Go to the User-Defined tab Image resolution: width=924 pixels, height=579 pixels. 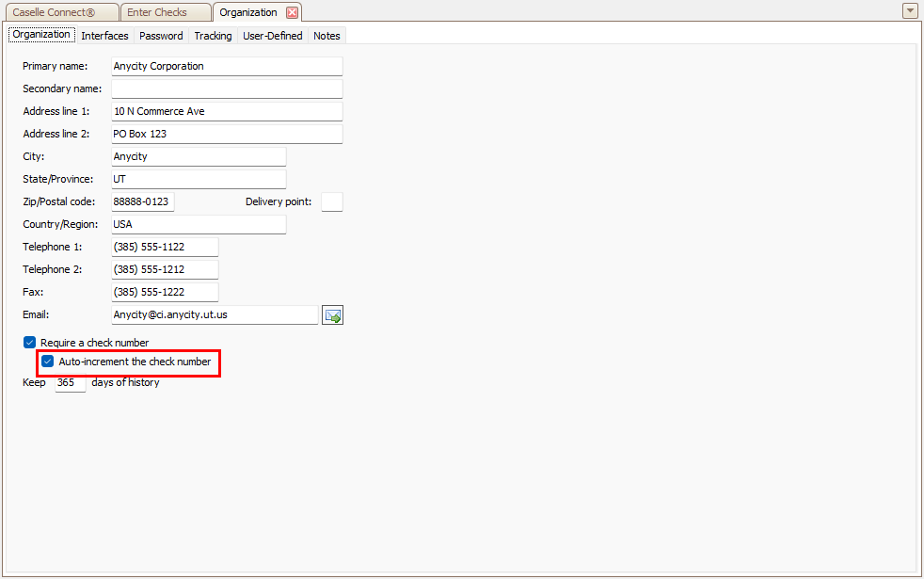click(273, 36)
